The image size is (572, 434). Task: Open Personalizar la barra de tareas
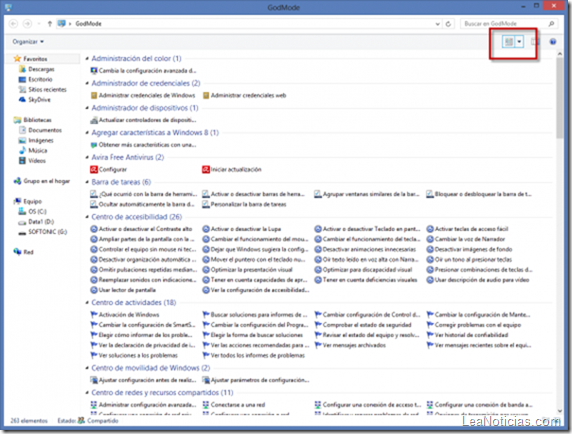pyautogui.click(x=244, y=204)
